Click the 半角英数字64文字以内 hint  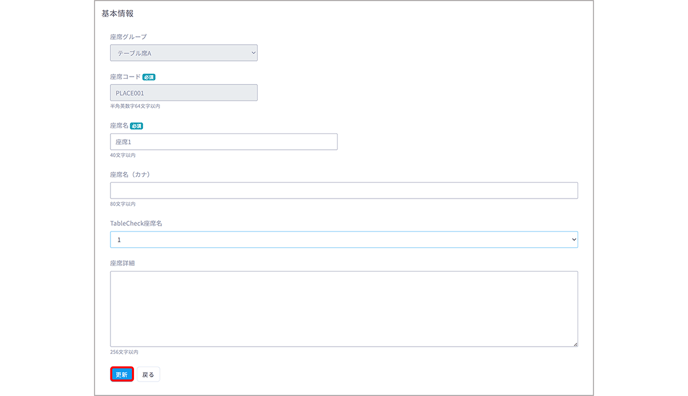(x=135, y=106)
